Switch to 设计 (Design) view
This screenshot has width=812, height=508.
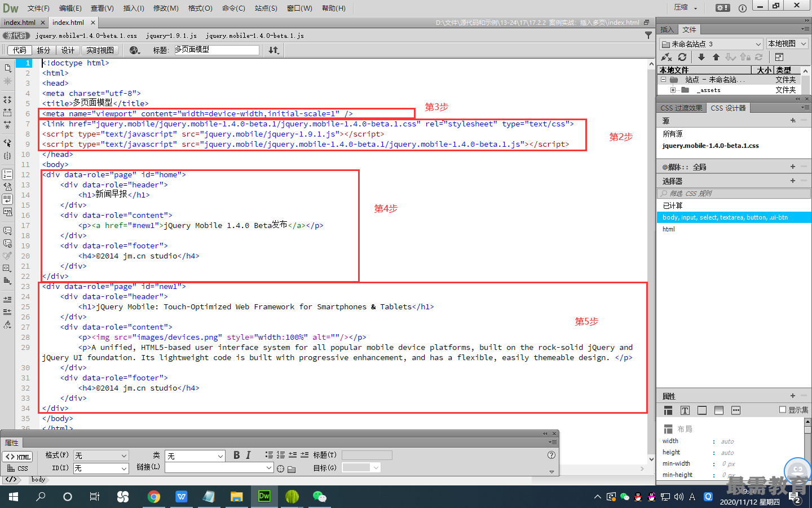pyautogui.click(x=68, y=50)
